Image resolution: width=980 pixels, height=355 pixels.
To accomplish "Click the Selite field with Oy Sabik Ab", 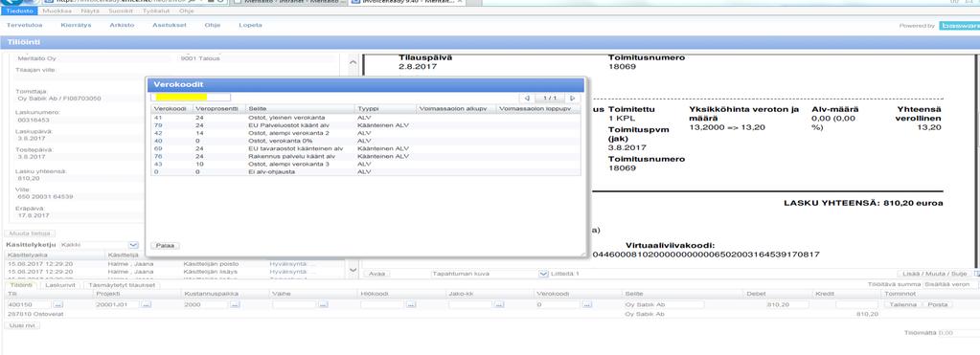I will pyautogui.click(x=665, y=304).
